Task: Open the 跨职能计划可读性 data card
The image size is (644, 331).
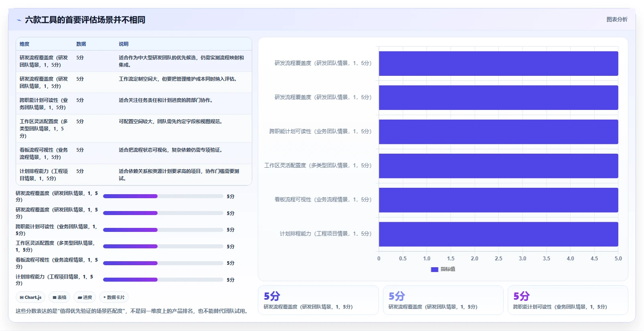Action: [568, 300]
